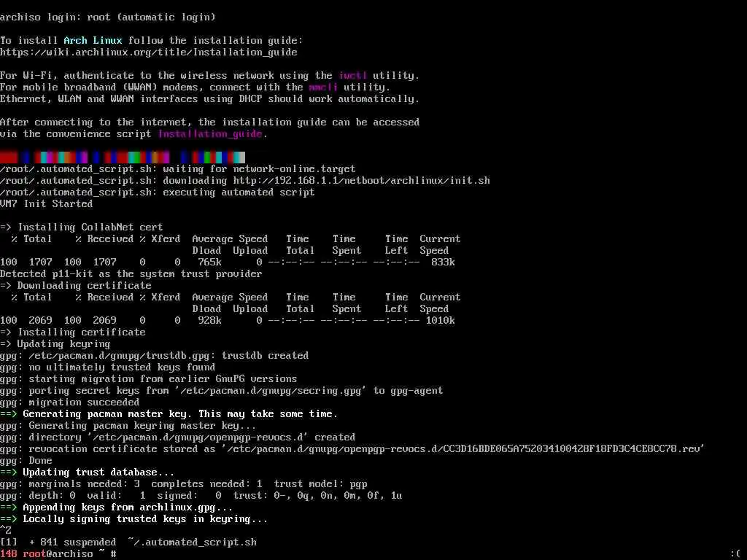Click the magenta 'mmcli' utility name
Image resolution: width=747 pixels, height=560 pixels.
pyautogui.click(x=323, y=87)
